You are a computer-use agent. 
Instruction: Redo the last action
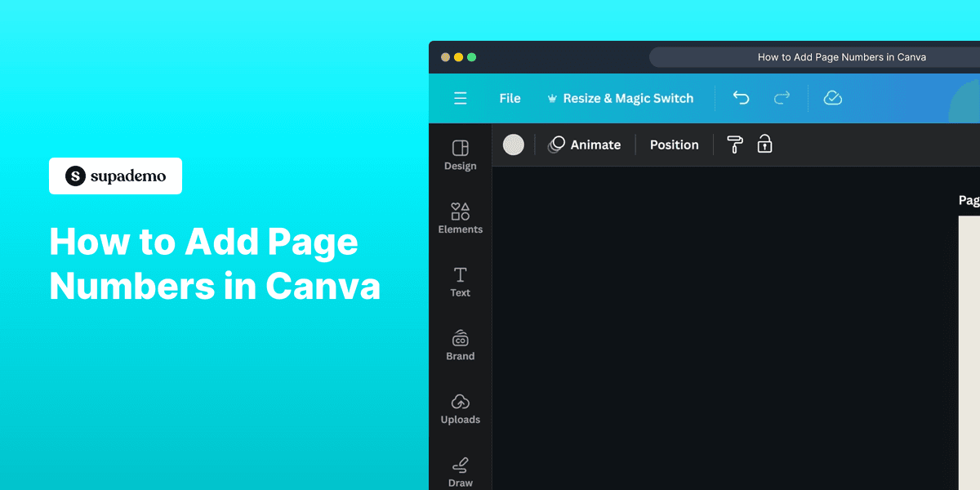[782, 97]
